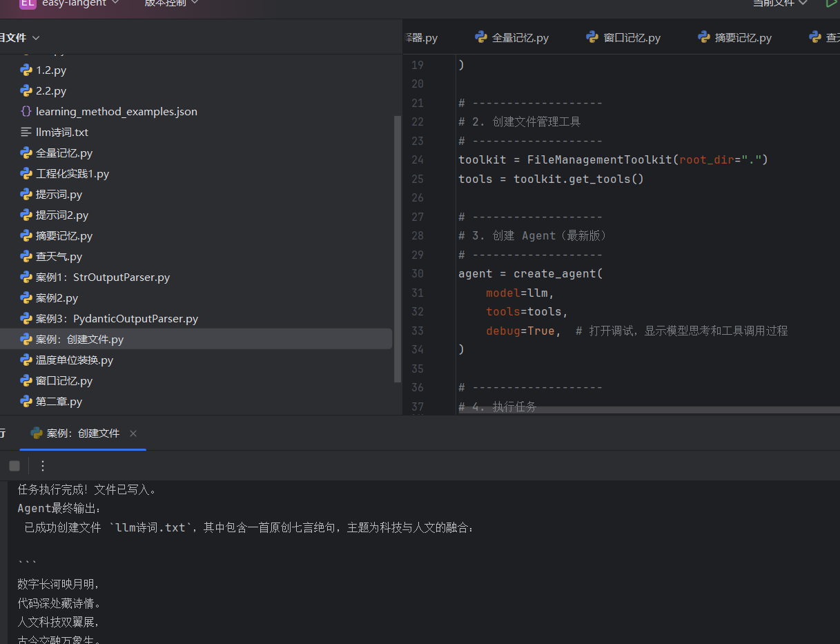
Task: Switch to the 窗口记忆.py editor tab
Action: tap(624, 37)
